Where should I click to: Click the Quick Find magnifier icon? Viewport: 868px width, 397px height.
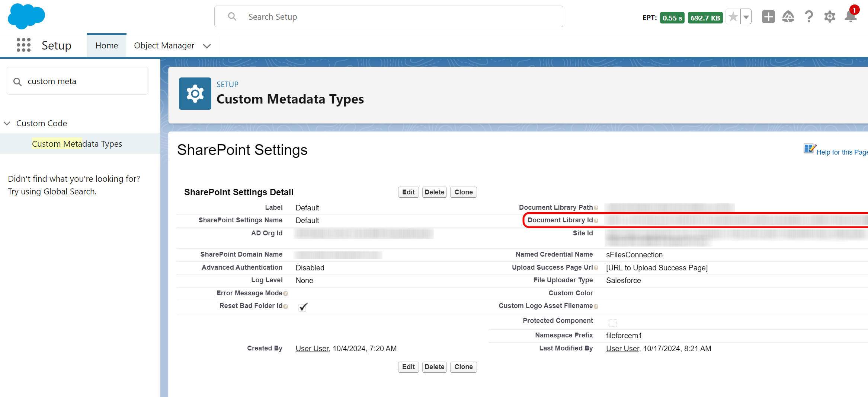click(x=17, y=82)
